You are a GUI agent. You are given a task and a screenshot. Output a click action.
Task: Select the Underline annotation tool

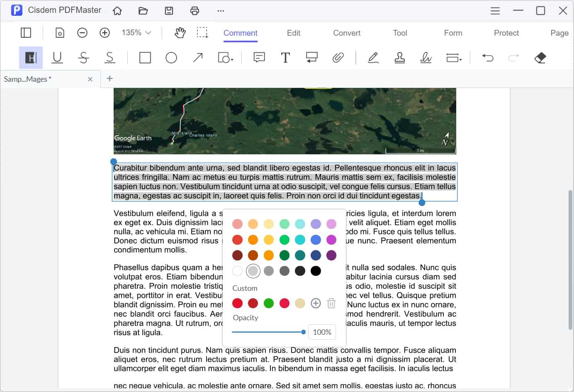(57, 58)
